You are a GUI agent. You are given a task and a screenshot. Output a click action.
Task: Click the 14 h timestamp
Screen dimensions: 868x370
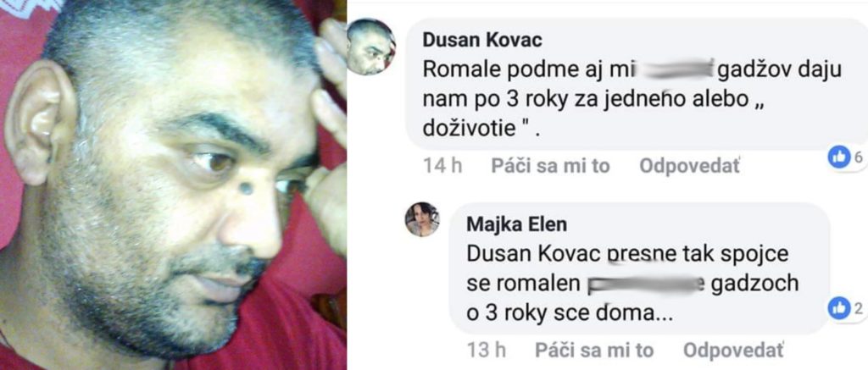[x=442, y=166]
